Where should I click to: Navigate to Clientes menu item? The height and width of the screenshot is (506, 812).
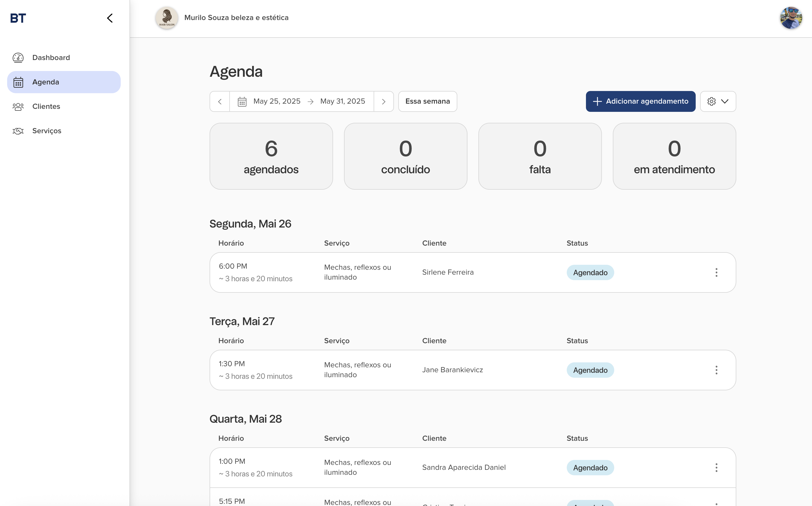pos(64,106)
